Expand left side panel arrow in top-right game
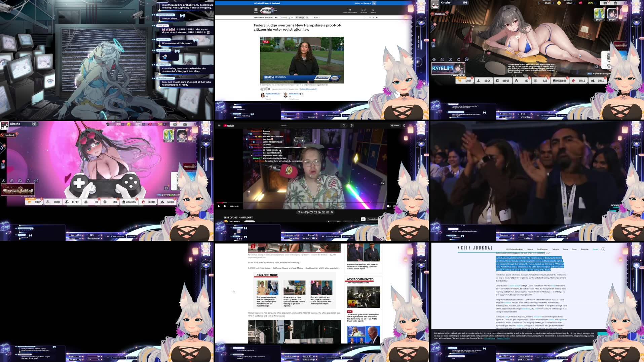This screenshot has width=644, height=362. 432,26
